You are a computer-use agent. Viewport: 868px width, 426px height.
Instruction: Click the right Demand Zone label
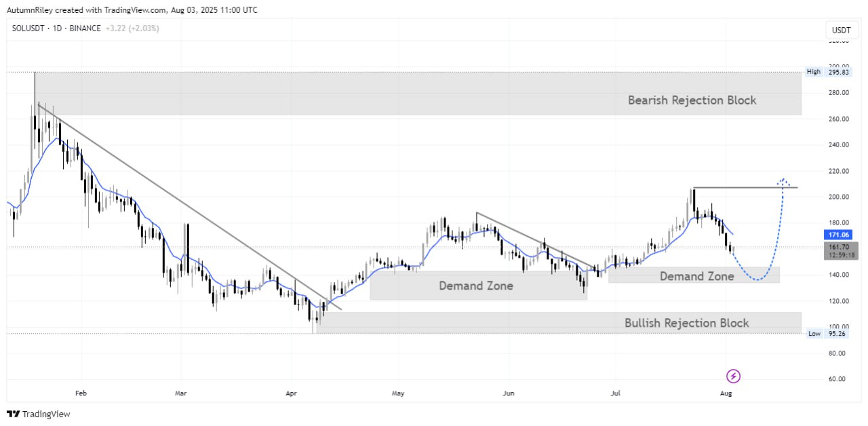coord(696,276)
